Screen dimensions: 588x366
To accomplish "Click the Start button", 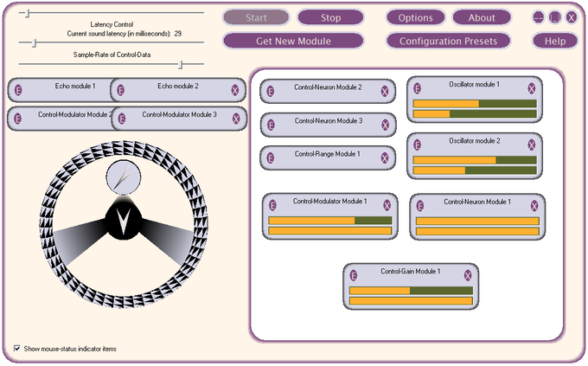I will tap(256, 17).
